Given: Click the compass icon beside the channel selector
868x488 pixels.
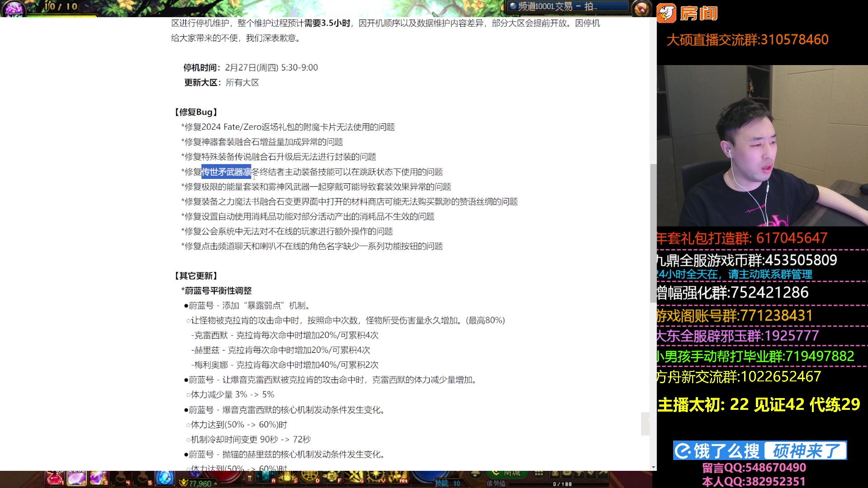Looking at the screenshot, I should coord(642,8).
